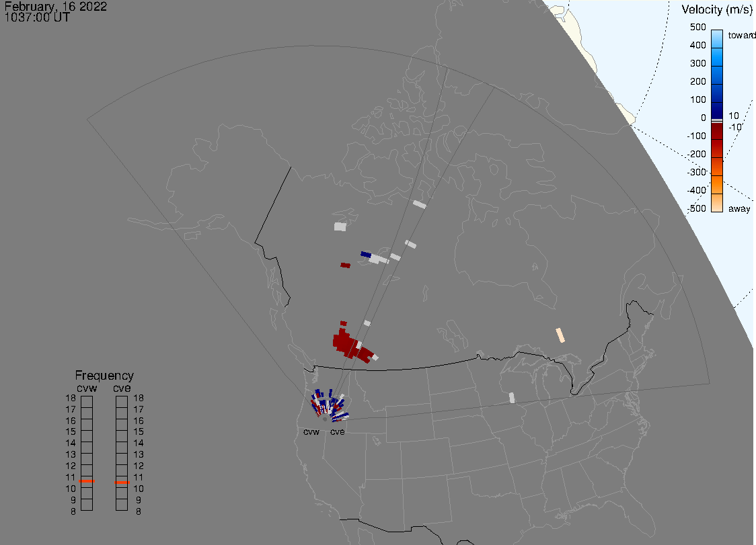Click the 'away' label on velocity scale
756x545 pixels.
[739, 208]
